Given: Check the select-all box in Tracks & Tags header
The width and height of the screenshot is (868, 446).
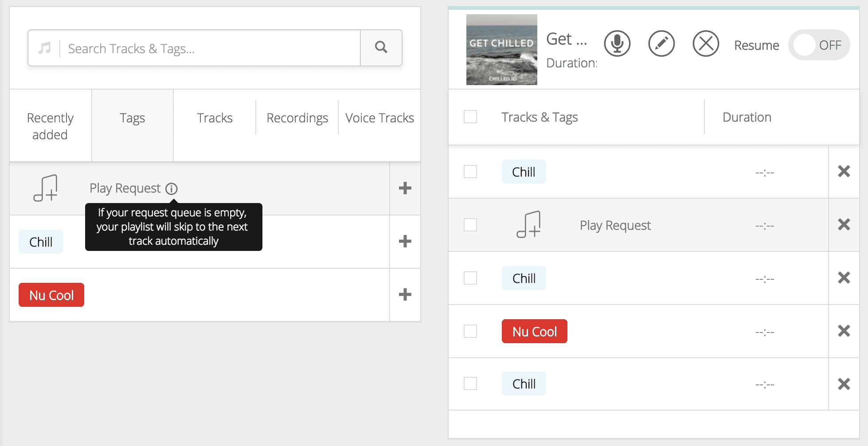Looking at the screenshot, I should click(470, 117).
